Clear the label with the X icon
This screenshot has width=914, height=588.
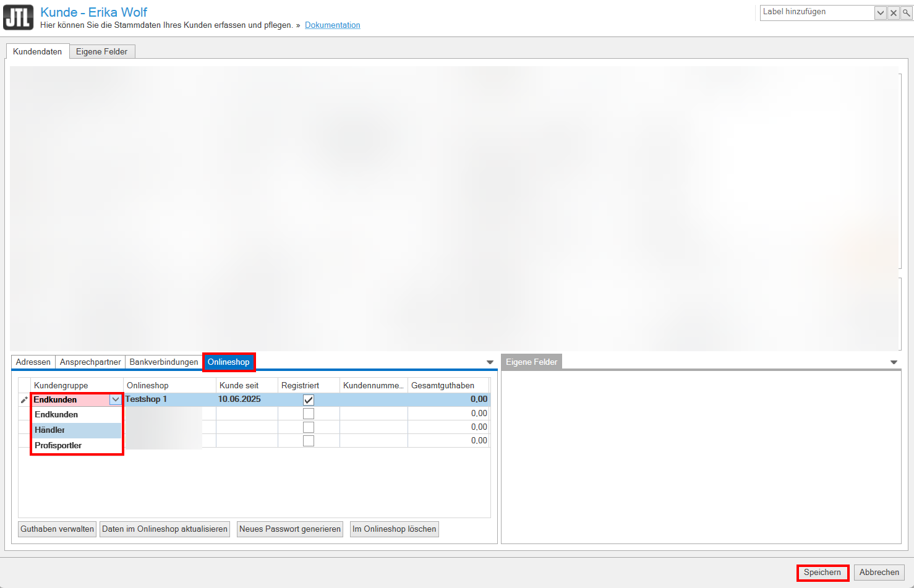[893, 13]
